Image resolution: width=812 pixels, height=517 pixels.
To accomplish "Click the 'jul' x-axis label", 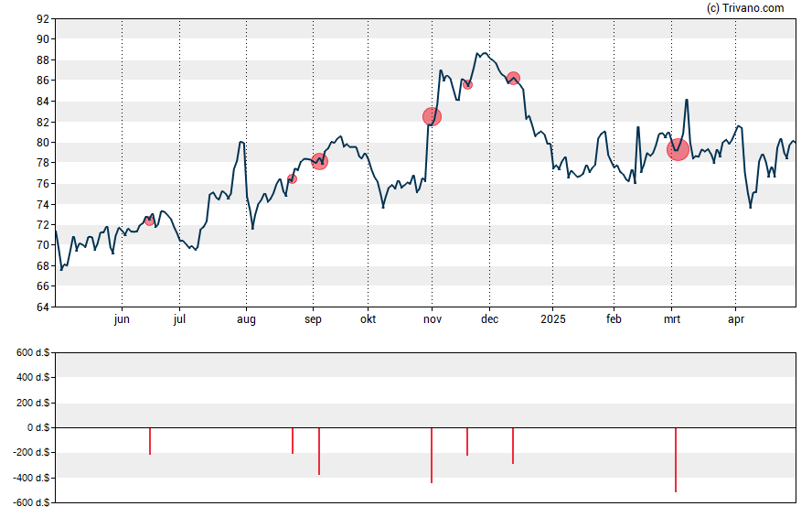I will click(179, 319).
